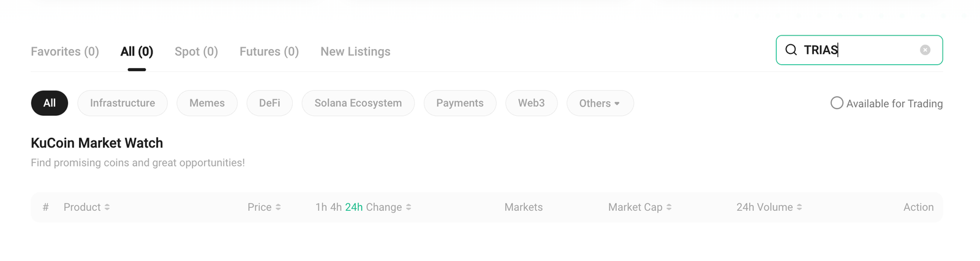Image resolution: width=980 pixels, height=261 pixels.
Task: Expand the Others category dropdown
Action: tap(600, 103)
